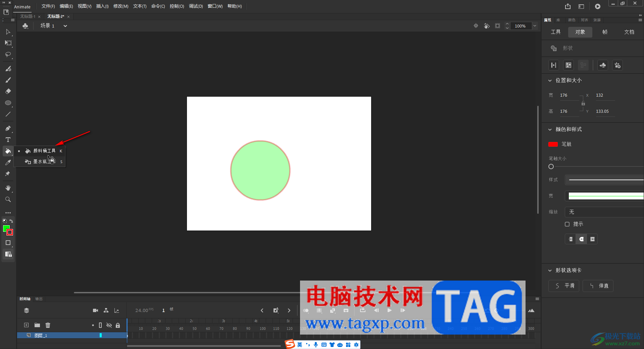
Task: Swap fill and stroke colors
Action: pyautogui.click(x=11, y=221)
